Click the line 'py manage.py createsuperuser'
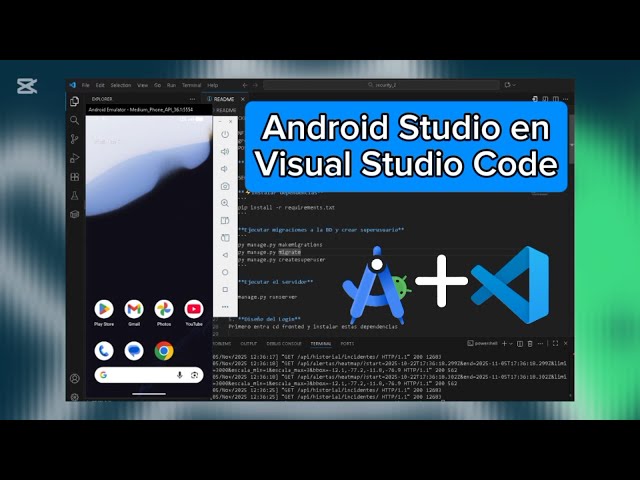The height and width of the screenshot is (480, 640). pos(282,260)
